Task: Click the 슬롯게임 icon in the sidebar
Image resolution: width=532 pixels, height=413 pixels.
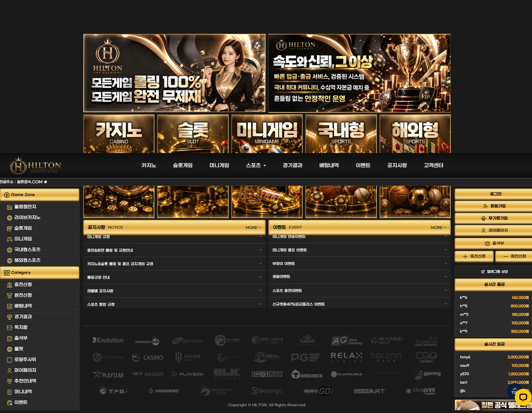Action: tap(10, 229)
